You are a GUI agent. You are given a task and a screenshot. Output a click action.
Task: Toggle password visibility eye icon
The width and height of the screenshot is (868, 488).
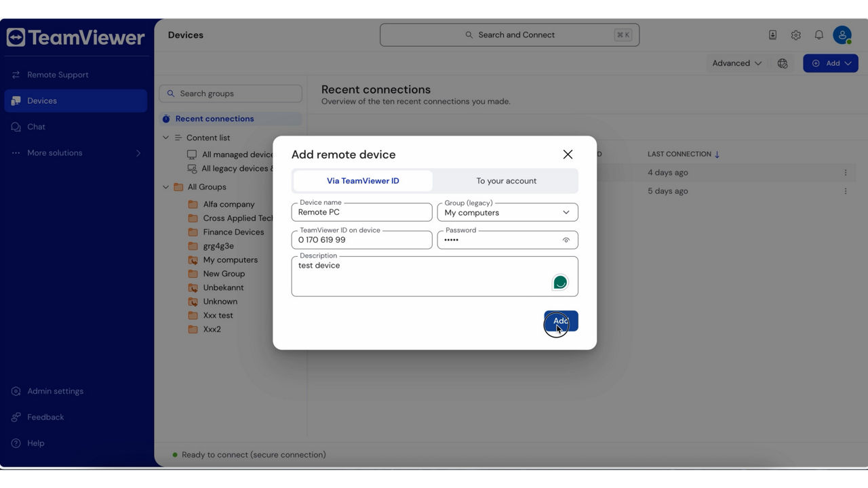[566, 240]
